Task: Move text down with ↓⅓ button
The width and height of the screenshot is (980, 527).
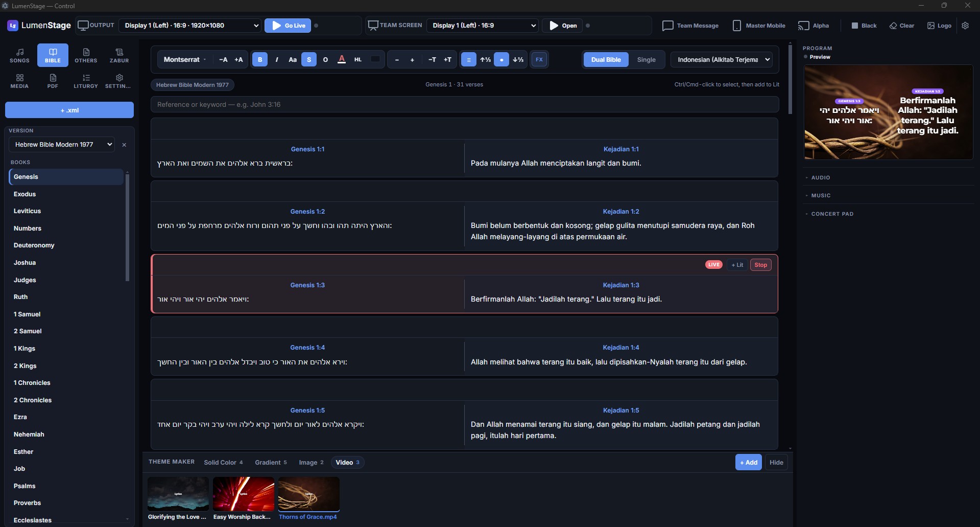Action: pos(518,60)
